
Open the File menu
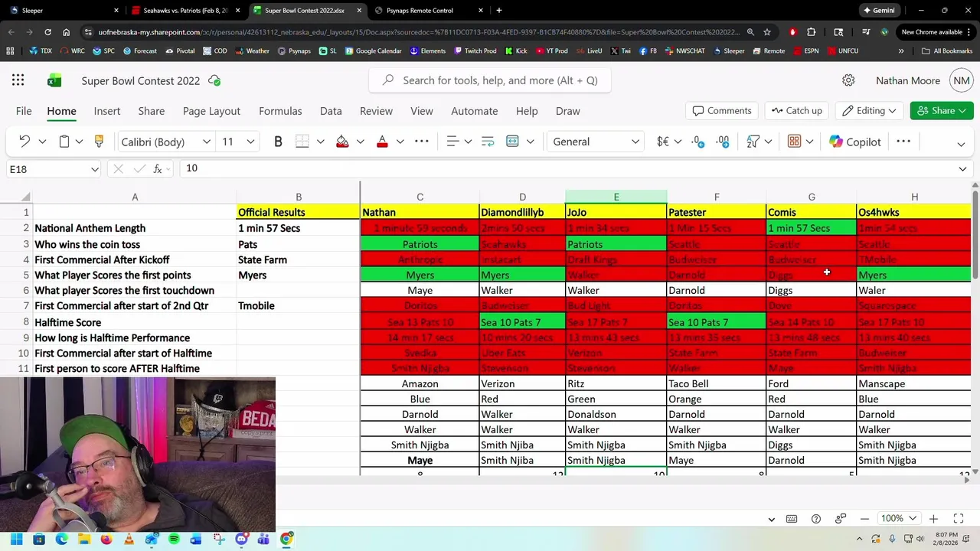tap(24, 111)
